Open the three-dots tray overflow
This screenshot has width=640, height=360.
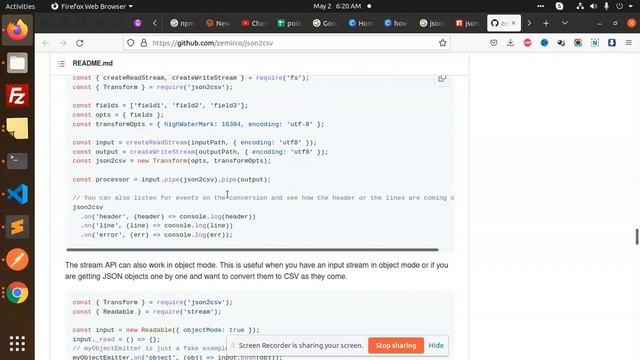coord(540,6)
